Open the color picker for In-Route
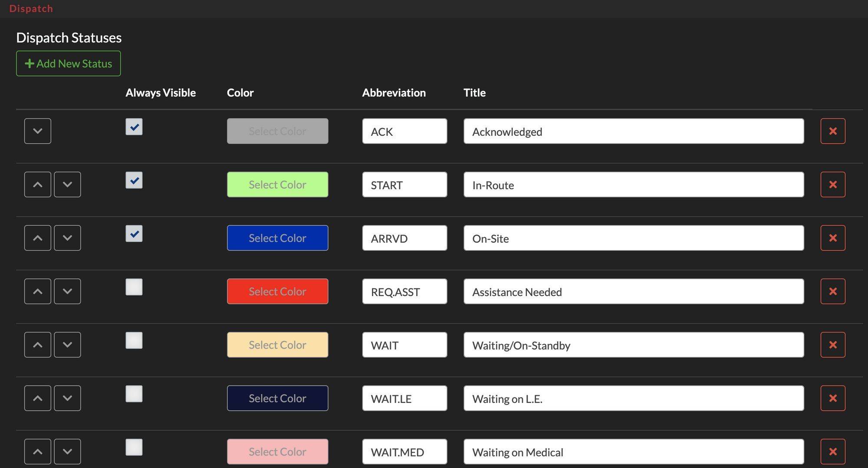Viewport: 868px width, 468px height. click(277, 184)
